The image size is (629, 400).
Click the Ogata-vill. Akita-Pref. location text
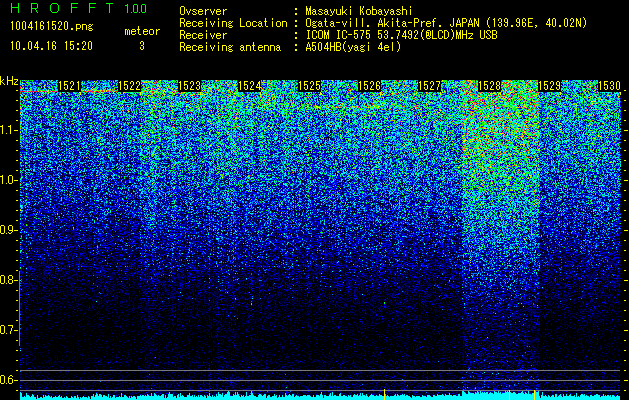point(446,23)
